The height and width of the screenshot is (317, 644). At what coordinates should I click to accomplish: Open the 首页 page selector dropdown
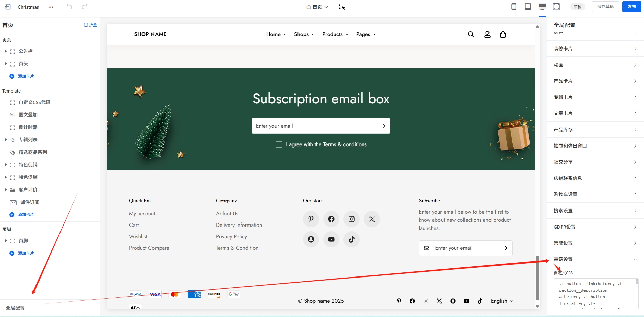pyautogui.click(x=317, y=7)
